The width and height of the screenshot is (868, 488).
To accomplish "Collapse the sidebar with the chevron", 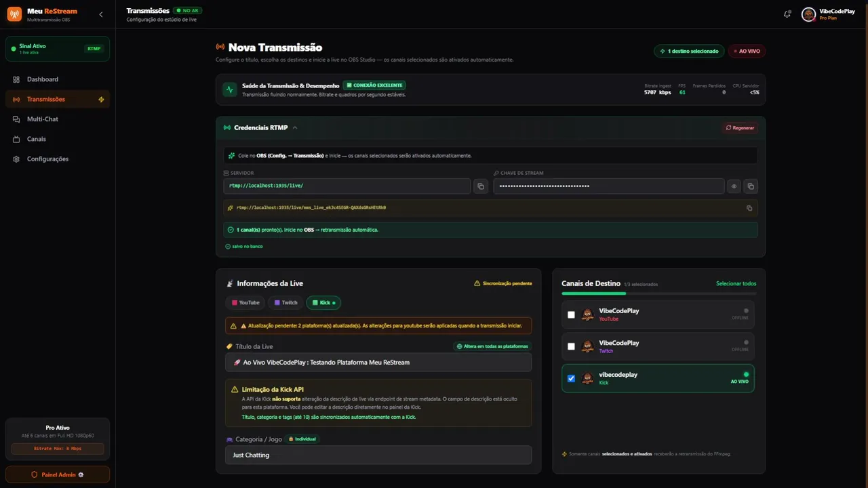I will [x=101, y=14].
